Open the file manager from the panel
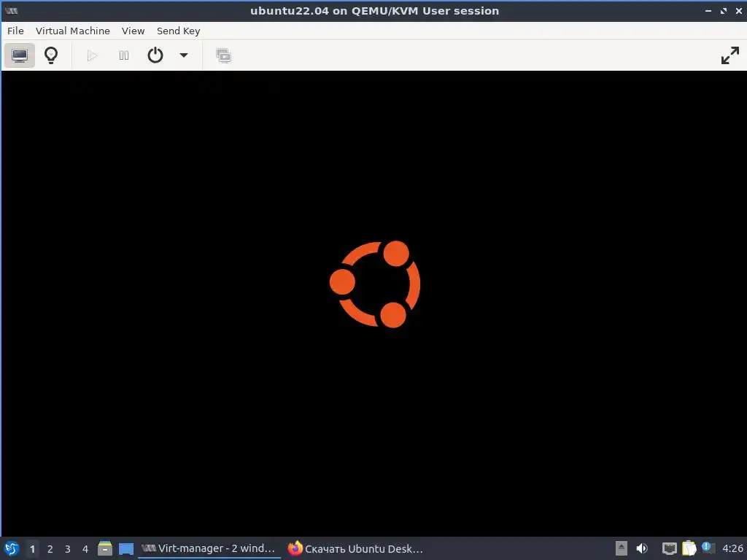Viewport: 747px width, 560px height. pos(105,548)
